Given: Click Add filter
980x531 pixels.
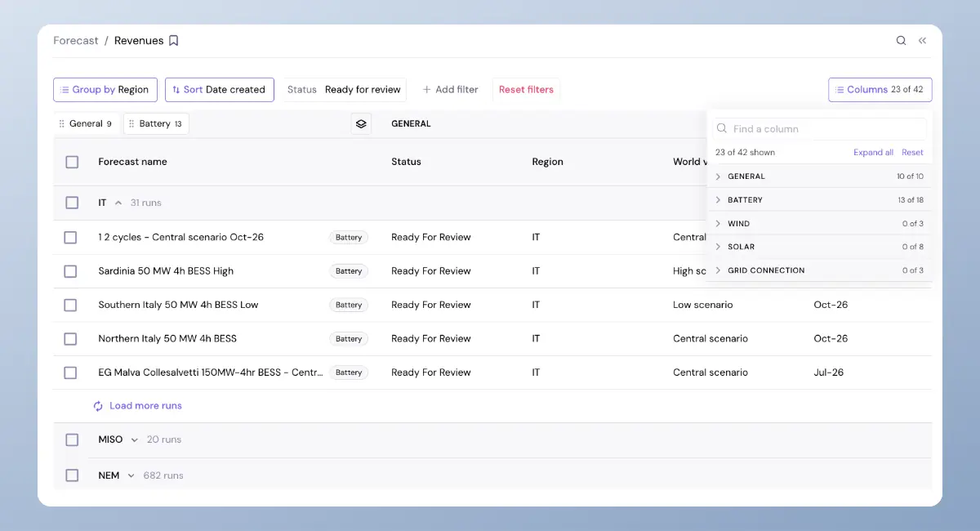Looking at the screenshot, I should (450, 90).
